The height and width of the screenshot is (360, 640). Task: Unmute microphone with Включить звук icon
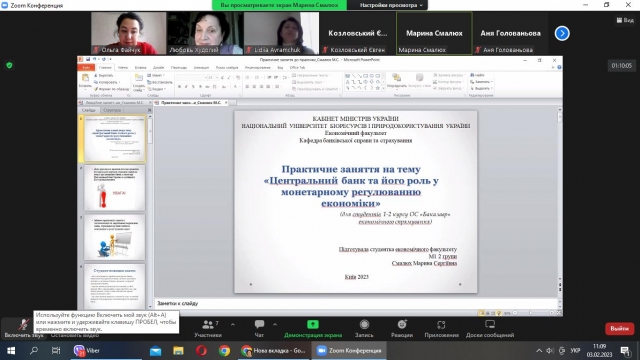click(x=23, y=325)
